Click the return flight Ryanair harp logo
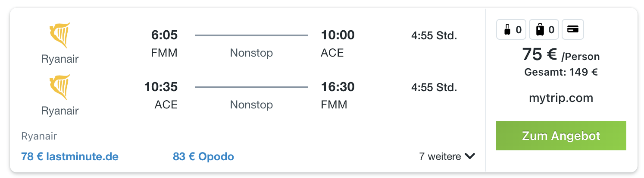644x178 pixels. pyautogui.click(x=60, y=88)
